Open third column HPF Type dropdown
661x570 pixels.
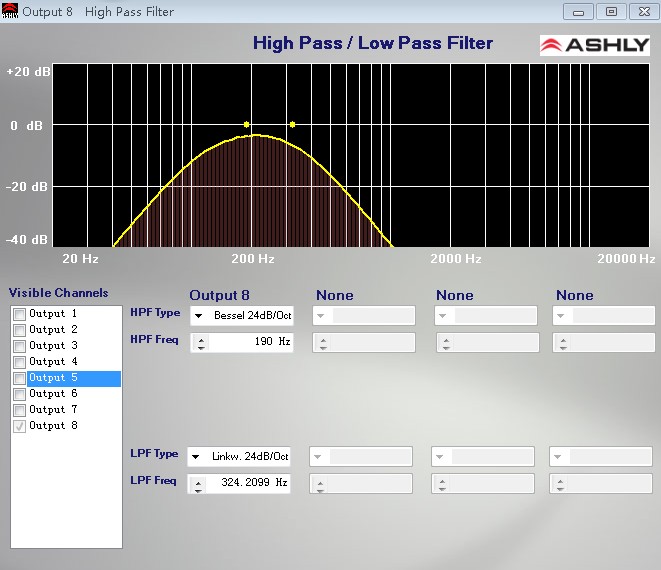click(x=486, y=315)
